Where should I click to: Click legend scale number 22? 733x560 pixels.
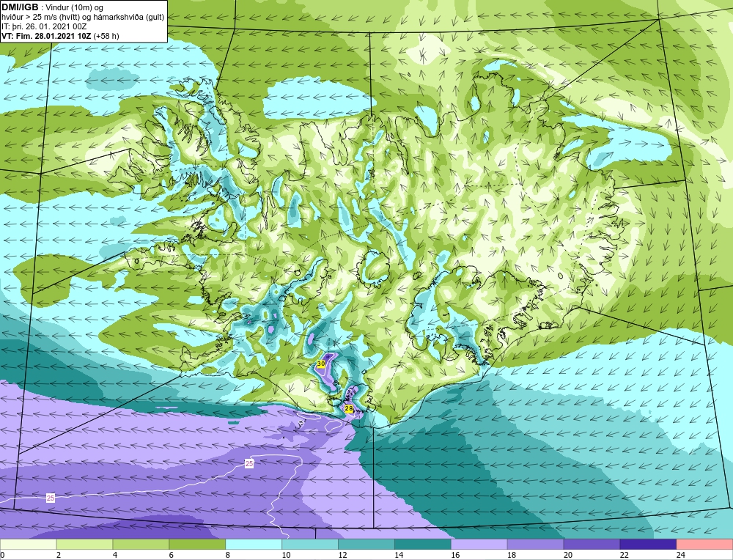pyautogui.click(x=625, y=555)
